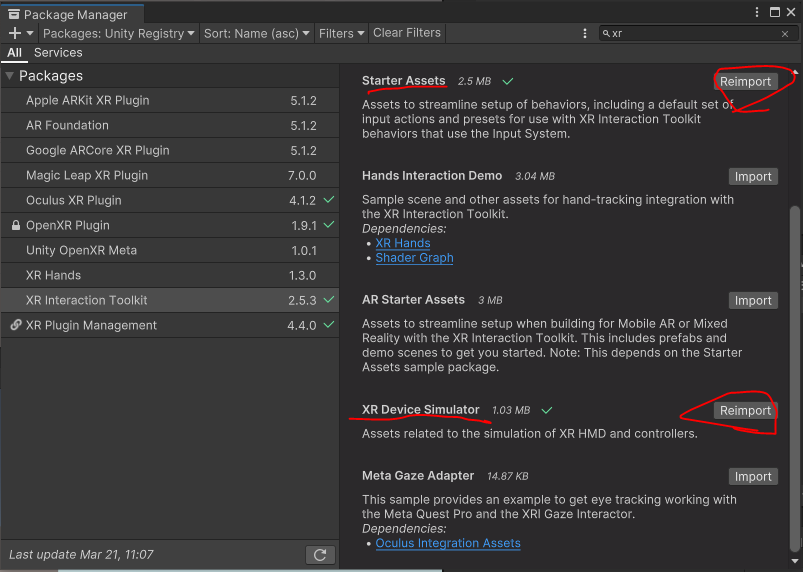
Task: Click the Meta Gaze Adapter sample title
Action: [418, 476]
